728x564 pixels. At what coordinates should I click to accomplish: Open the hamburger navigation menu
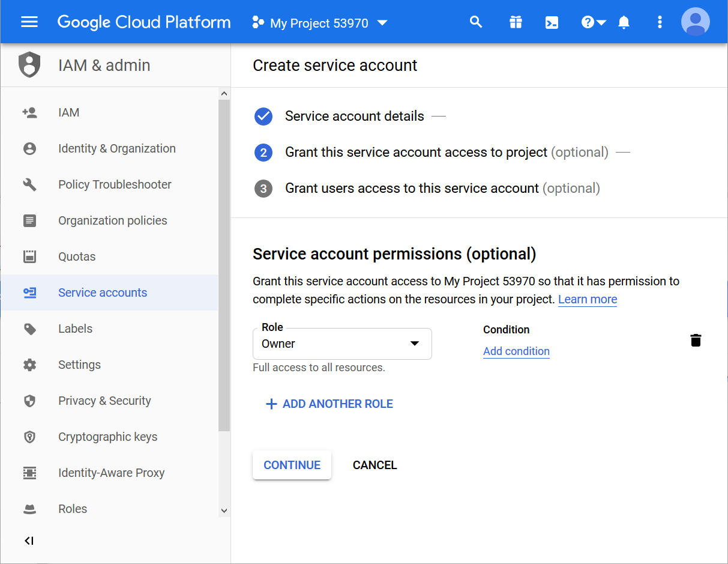coord(29,22)
